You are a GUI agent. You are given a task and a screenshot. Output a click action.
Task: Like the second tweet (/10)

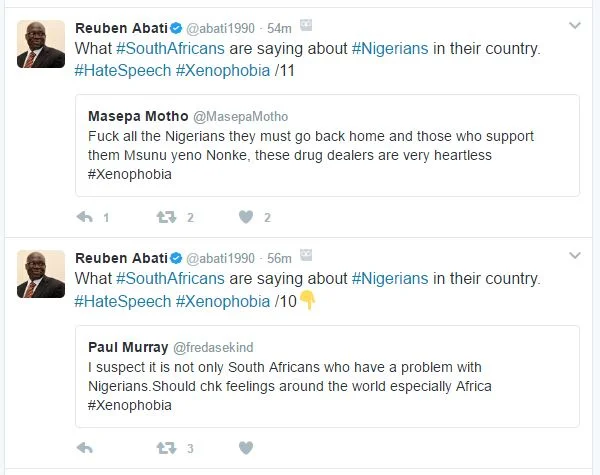click(x=245, y=447)
